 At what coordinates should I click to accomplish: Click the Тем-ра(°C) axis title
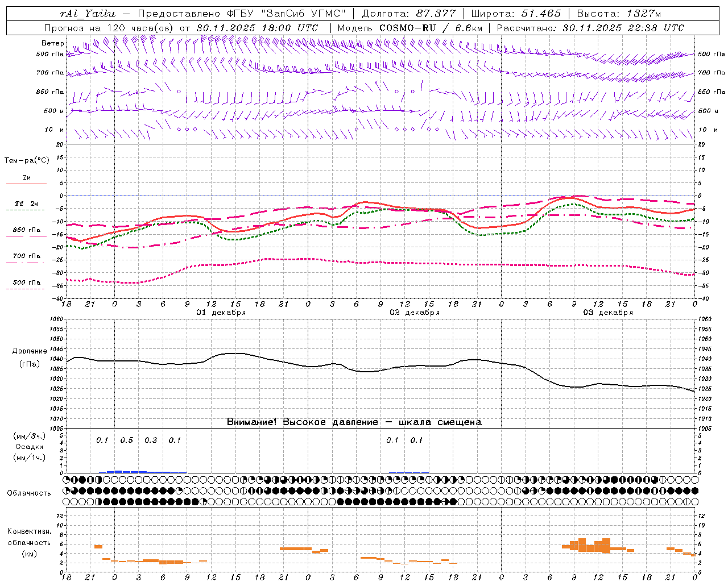click(x=27, y=161)
